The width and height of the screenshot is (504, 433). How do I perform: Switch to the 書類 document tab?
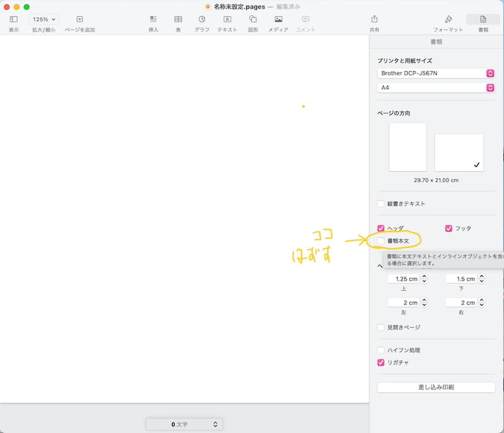click(x=483, y=20)
